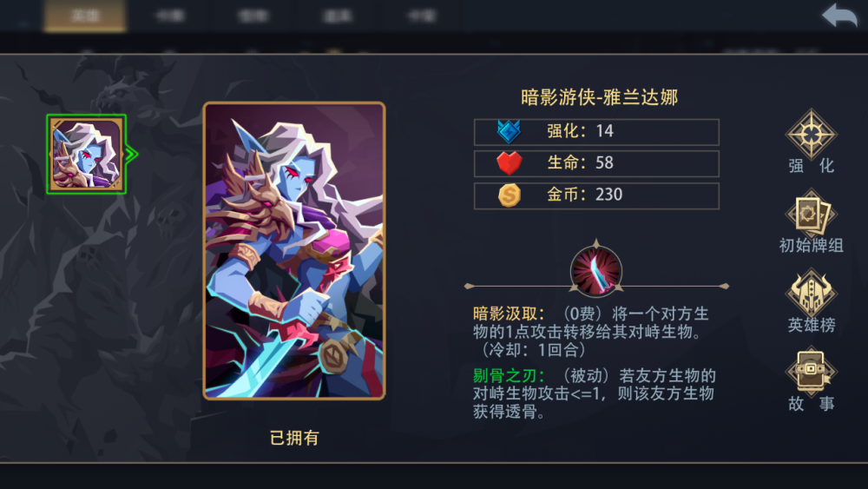
Task: Switch to the second blurred top tab
Action: [169, 16]
